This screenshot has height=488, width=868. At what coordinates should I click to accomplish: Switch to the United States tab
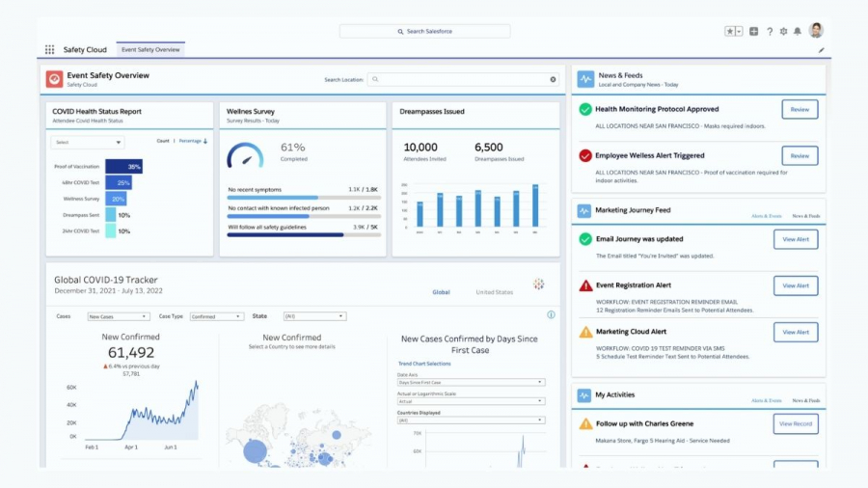(x=494, y=292)
